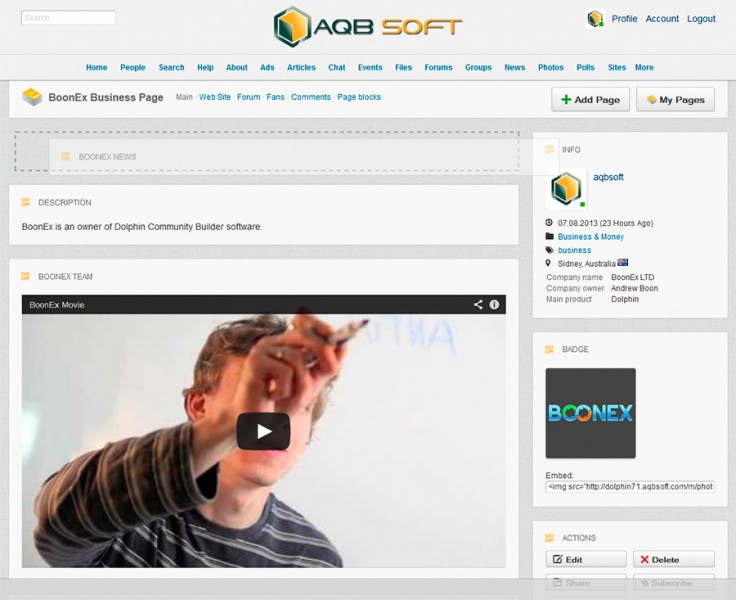
Task: Switch to the Fans tab
Action: pos(275,97)
